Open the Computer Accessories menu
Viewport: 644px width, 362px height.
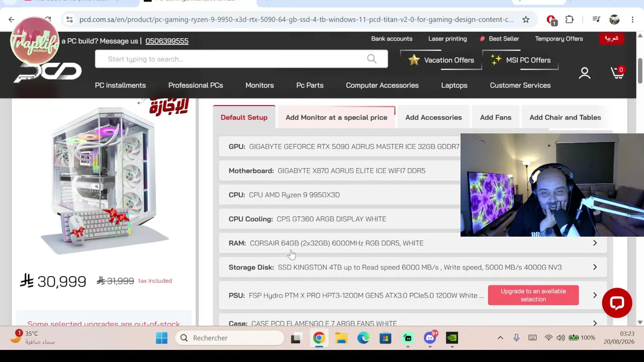click(382, 85)
